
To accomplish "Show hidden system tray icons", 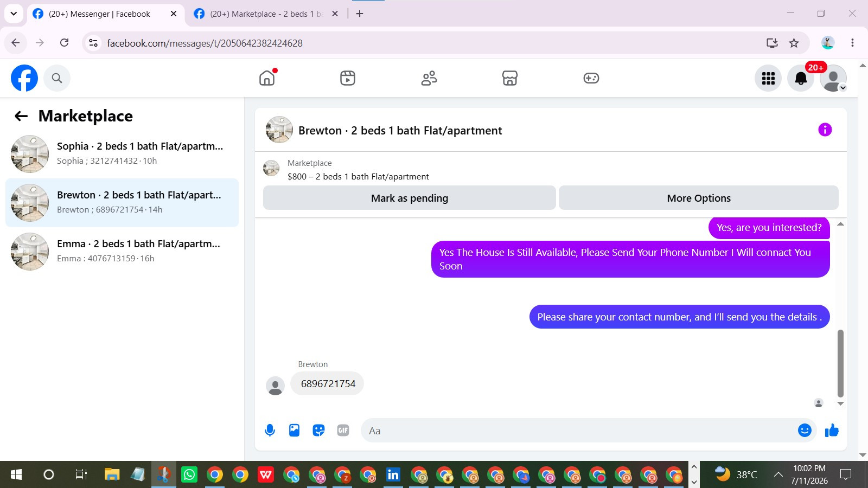I will pyautogui.click(x=778, y=475).
